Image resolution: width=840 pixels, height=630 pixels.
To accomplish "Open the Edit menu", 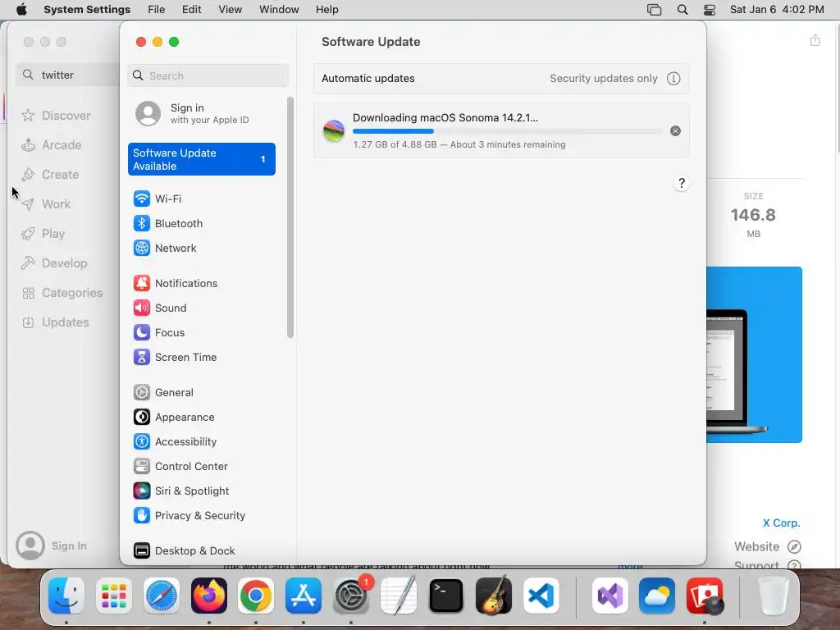I will coord(191,10).
